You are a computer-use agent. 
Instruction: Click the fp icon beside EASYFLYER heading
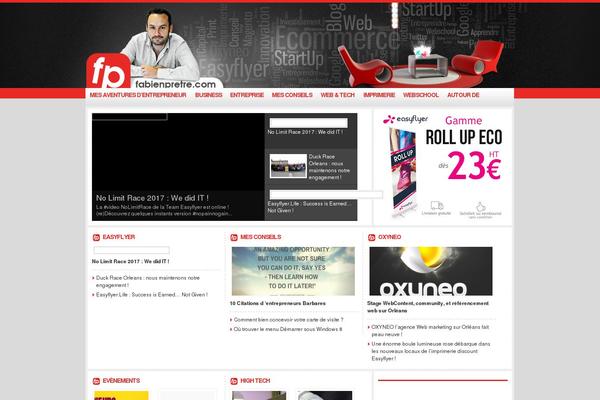[x=96, y=237]
